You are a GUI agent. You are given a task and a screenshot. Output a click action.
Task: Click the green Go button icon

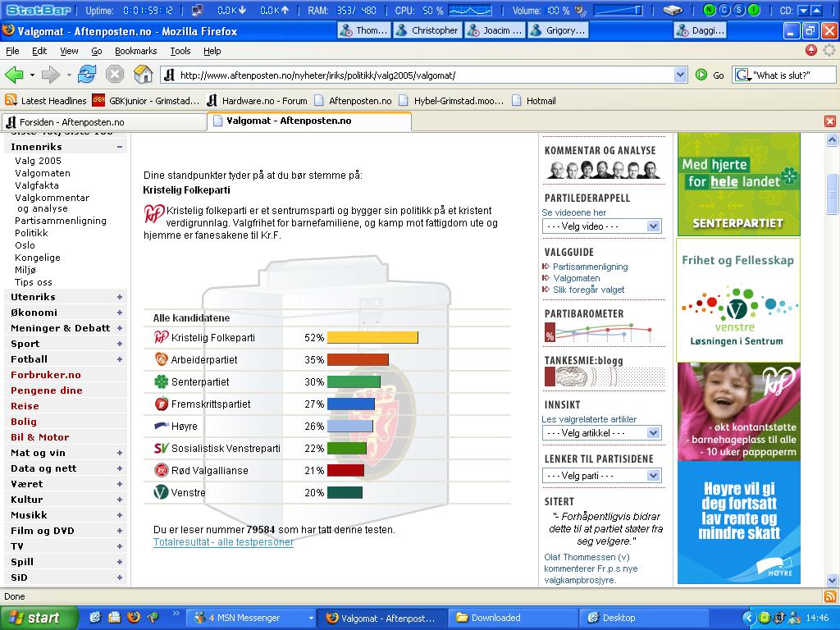tap(701, 75)
